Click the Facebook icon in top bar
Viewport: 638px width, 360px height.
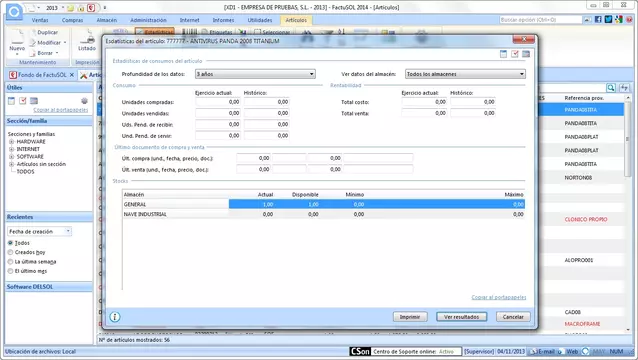[x=598, y=20]
